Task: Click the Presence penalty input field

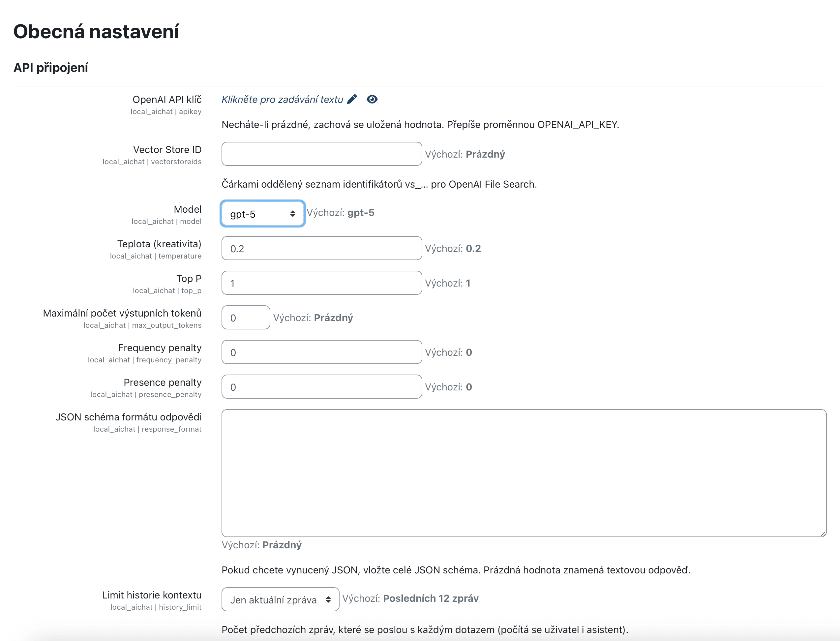Action: click(321, 387)
